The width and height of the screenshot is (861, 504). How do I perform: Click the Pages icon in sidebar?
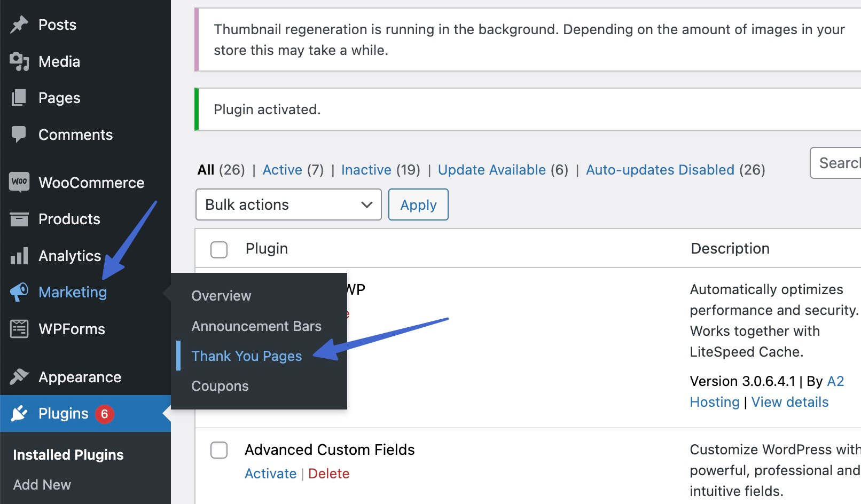[19, 98]
